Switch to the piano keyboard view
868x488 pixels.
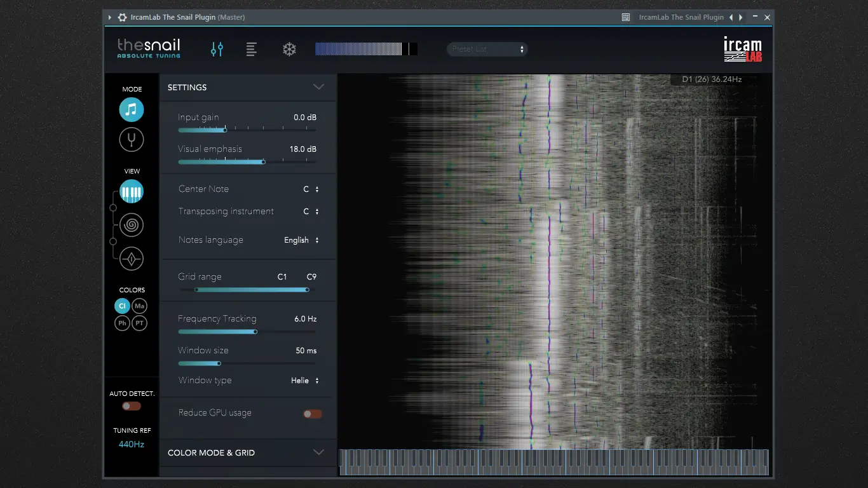click(132, 192)
